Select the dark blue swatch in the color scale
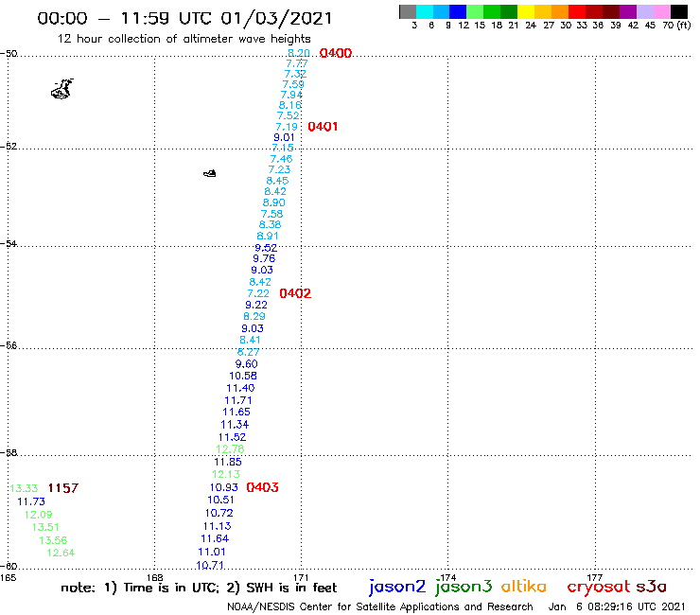This screenshot has height=615, width=700. [x=459, y=11]
